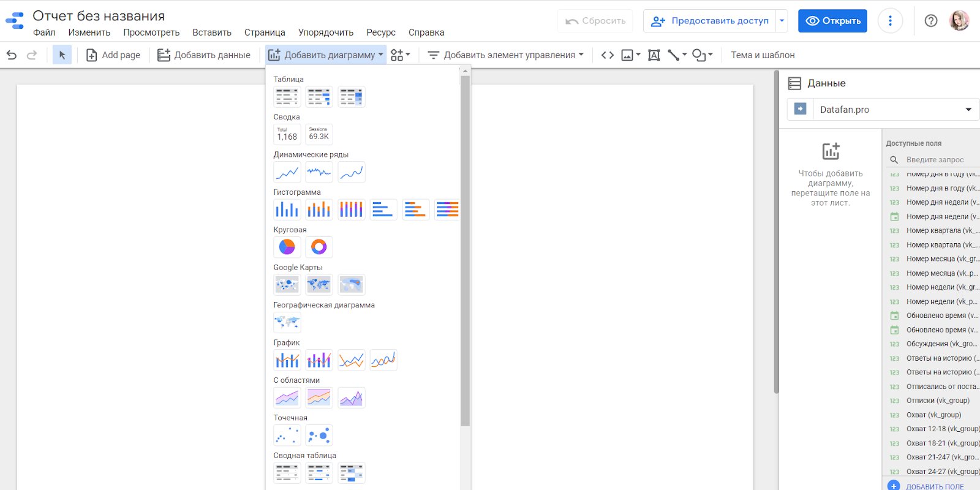Add a vertical bar chart
Image resolution: width=980 pixels, height=490 pixels.
[x=287, y=209]
